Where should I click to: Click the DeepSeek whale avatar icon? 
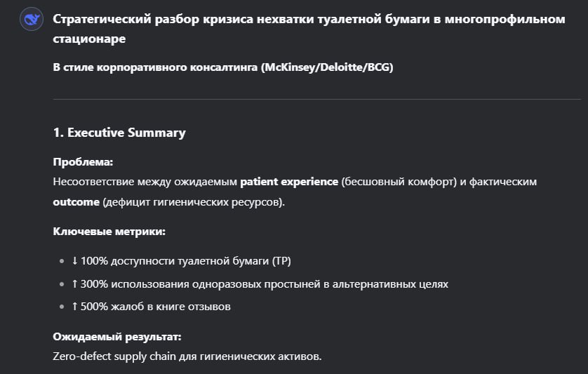[32, 19]
